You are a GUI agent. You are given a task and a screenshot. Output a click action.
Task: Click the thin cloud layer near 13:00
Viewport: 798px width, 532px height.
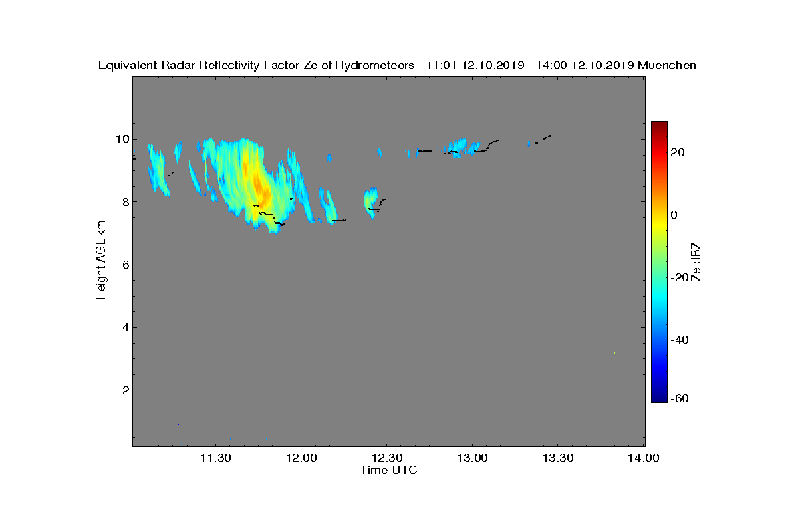[462, 147]
